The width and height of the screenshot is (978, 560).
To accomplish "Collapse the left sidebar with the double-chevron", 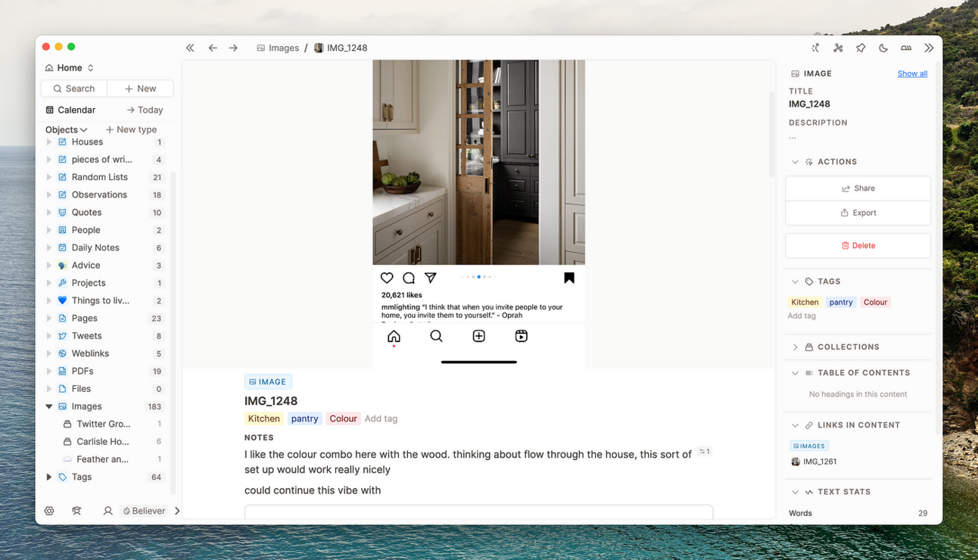I will tap(190, 48).
